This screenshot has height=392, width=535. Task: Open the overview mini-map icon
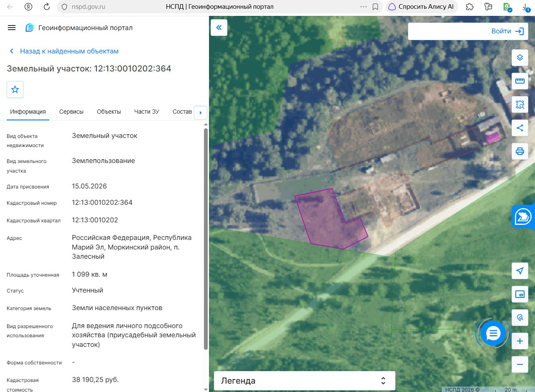coord(520,294)
